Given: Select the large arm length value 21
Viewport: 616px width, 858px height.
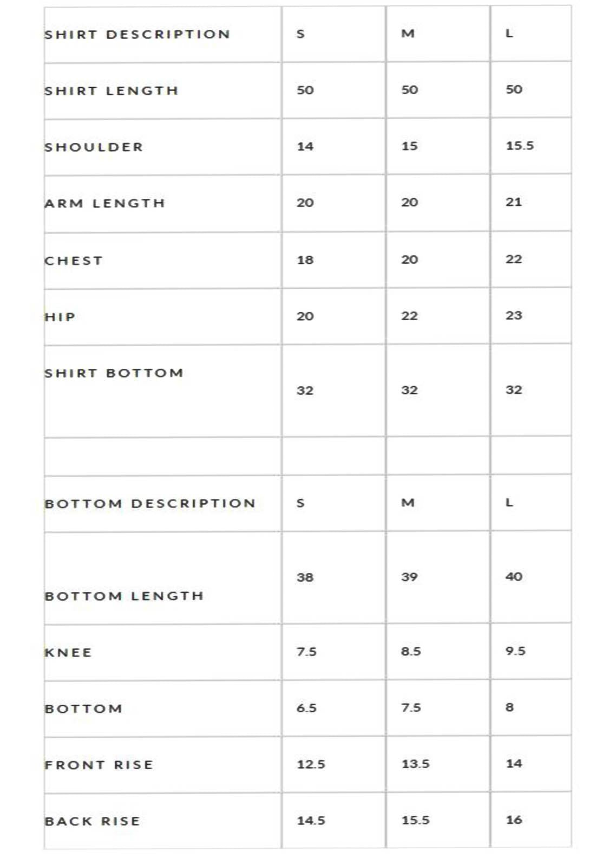Looking at the screenshot, I should (x=514, y=202).
